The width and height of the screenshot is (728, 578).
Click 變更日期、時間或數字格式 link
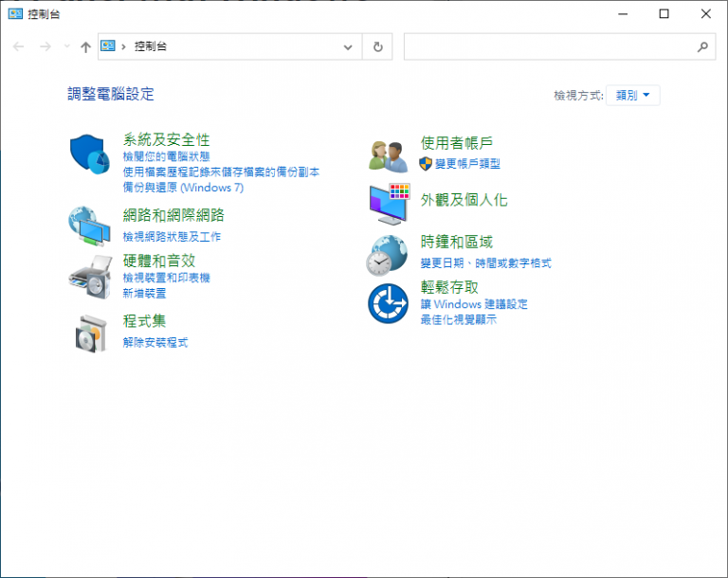pos(485,263)
